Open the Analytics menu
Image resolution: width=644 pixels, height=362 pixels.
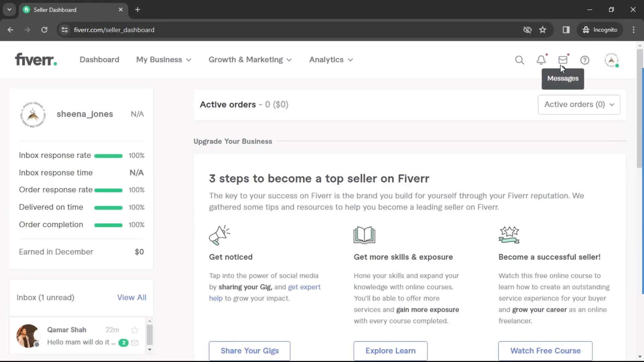[x=331, y=60]
